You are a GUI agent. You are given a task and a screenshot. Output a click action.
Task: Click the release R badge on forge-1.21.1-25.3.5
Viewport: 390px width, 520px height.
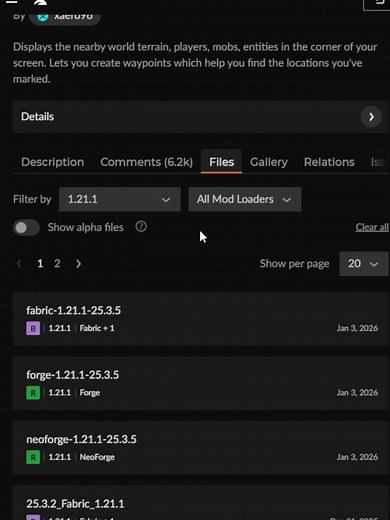click(33, 393)
